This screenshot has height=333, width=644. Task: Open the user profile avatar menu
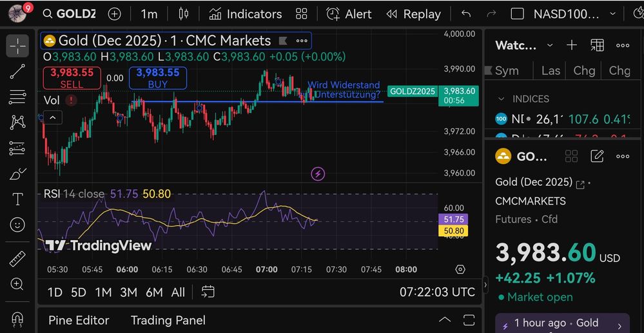(x=19, y=13)
